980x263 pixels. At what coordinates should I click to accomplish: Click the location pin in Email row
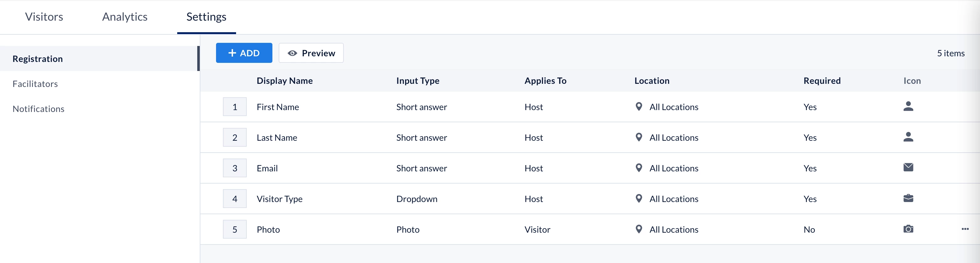[639, 168]
